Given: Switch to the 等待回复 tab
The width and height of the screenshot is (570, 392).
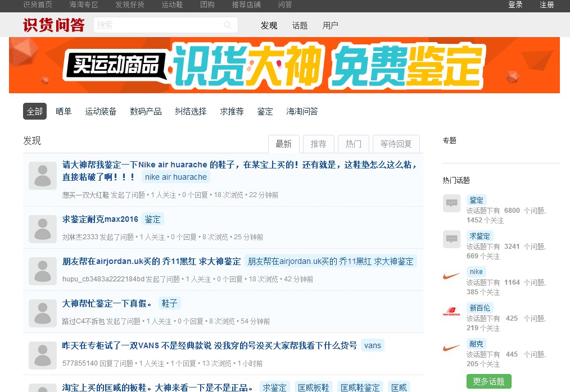Looking at the screenshot, I should tap(396, 144).
